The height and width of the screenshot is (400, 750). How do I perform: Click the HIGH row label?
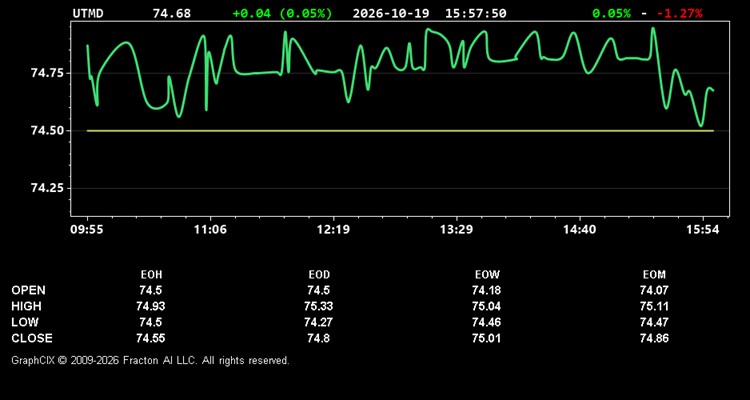[x=26, y=306]
